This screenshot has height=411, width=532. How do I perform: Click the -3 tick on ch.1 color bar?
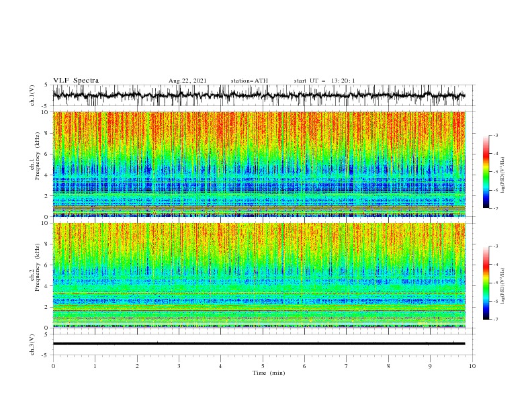coord(496,135)
